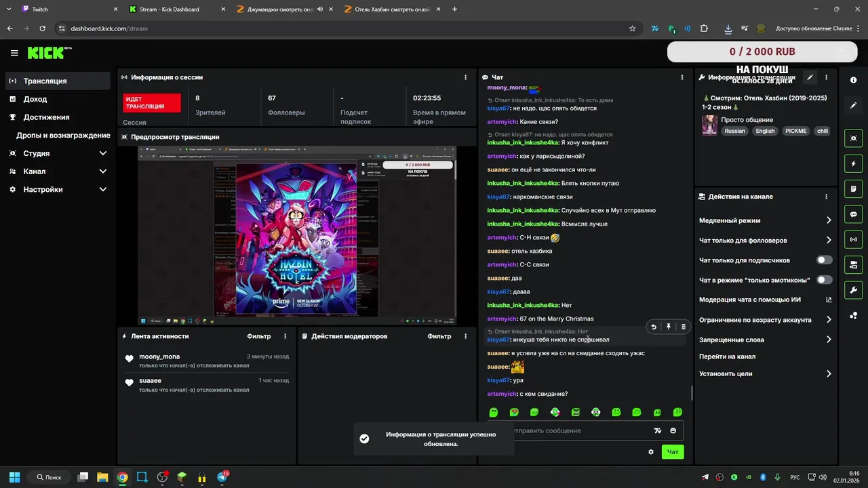The height and width of the screenshot is (488, 868).
Task: Open the info icon in right sidebar
Action: (853, 80)
